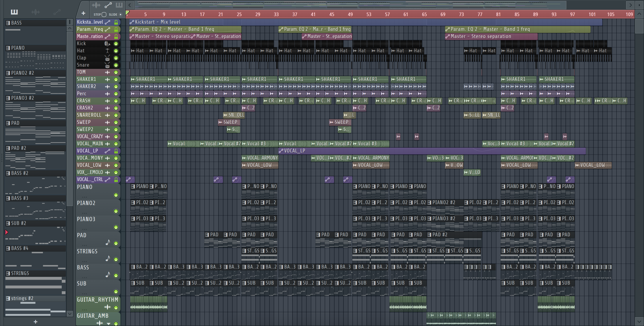Image resolution: width=644 pixels, height=326 pixels.
Task: Select the audio clip focus icon in playlist toolbar
Action: tap(96, 5)
